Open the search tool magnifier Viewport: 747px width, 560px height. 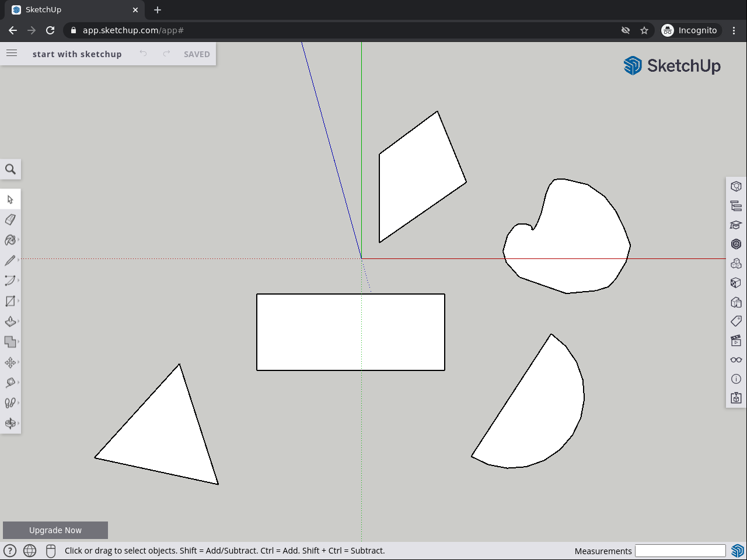pos(11,169)
